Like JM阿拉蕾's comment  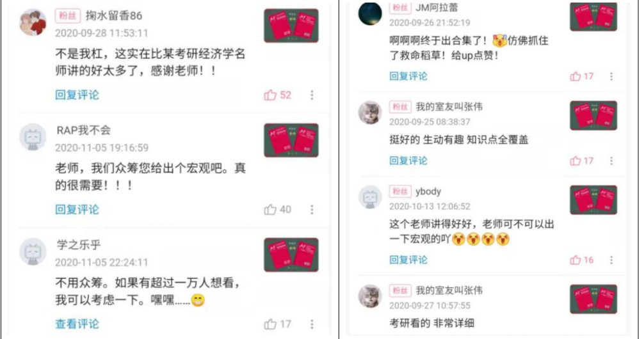581,76
